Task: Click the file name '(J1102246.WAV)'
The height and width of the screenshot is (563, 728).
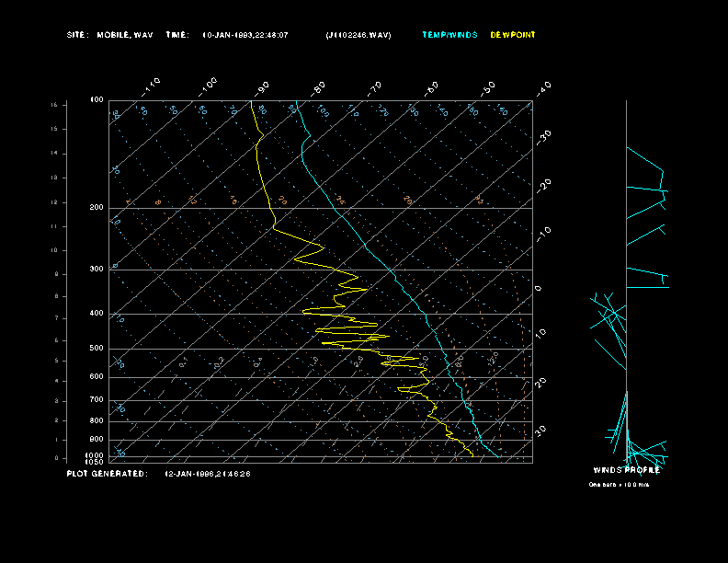Action: tap(358, 35)
